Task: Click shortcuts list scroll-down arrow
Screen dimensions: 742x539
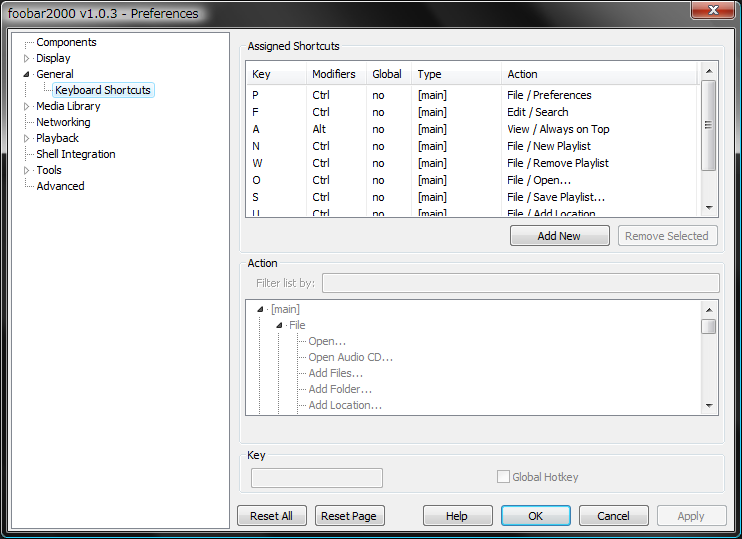Action: point(708,208)
